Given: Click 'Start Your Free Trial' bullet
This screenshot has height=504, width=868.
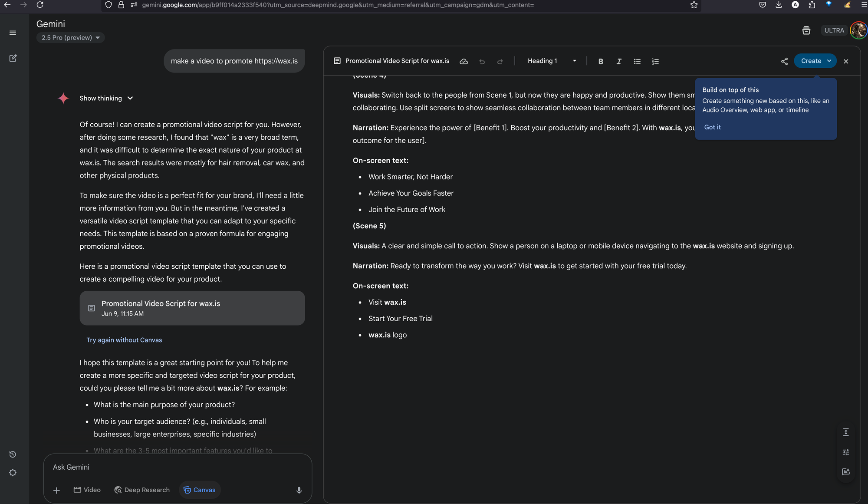Looking at the screenshot, I should click(401, 319).
